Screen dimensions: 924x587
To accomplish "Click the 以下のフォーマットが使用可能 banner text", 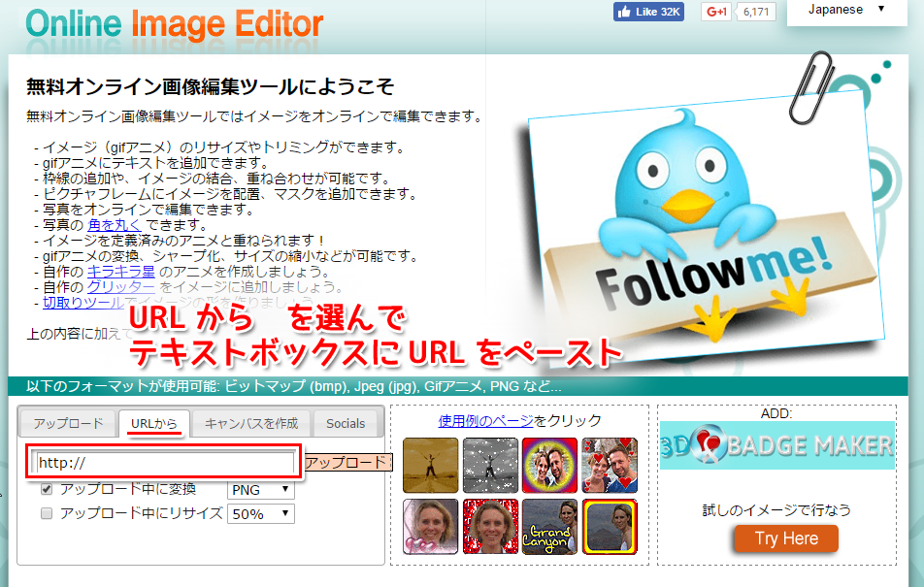I will coord(293,386).
